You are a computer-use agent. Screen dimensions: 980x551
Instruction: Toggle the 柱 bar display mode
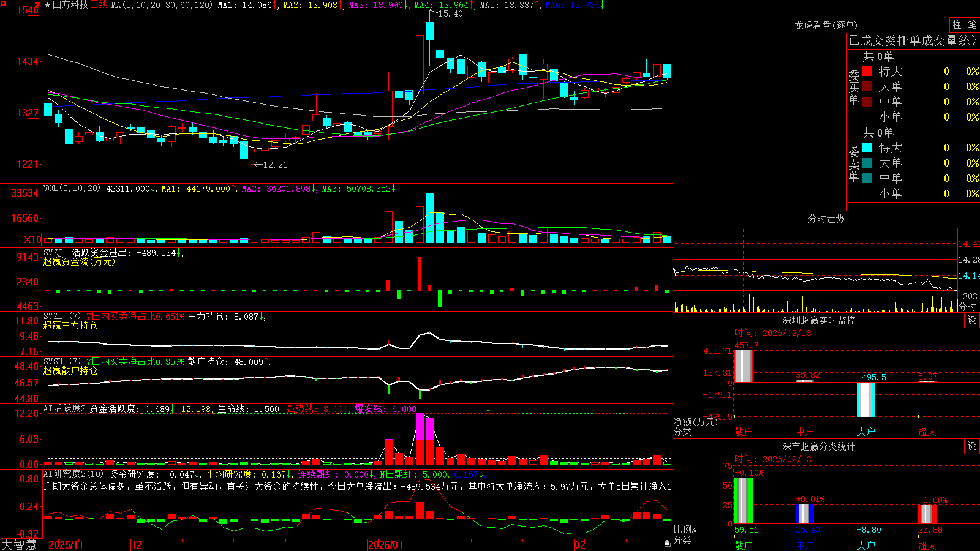(x=957, y=24)
